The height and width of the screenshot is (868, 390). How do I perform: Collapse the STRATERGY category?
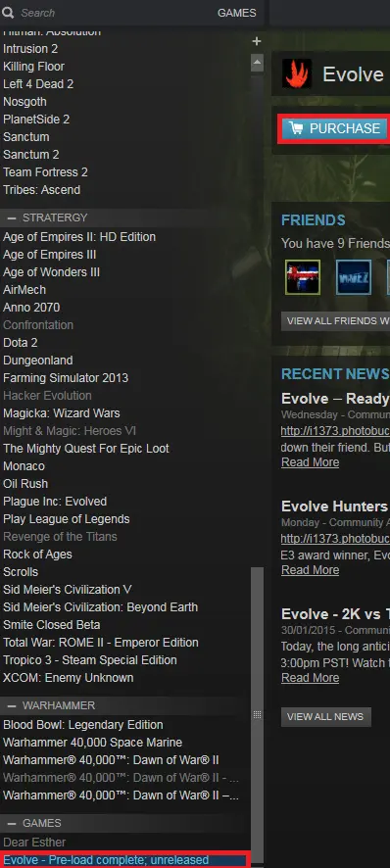tap(11, 217)
